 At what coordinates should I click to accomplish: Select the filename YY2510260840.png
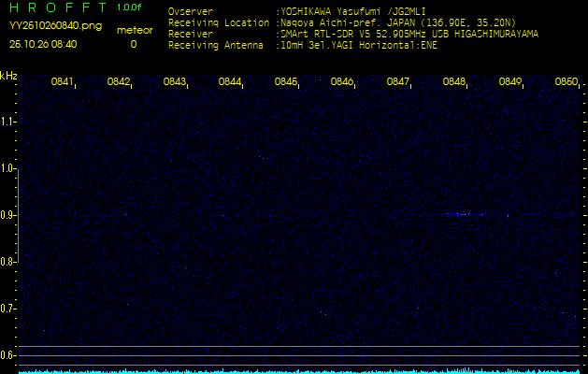click(x=55, y=26)
